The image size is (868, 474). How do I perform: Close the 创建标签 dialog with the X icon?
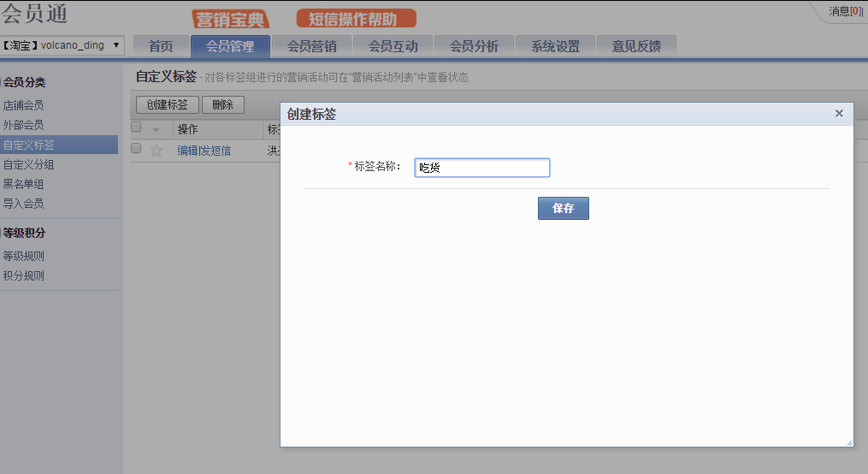click(839, 113)
